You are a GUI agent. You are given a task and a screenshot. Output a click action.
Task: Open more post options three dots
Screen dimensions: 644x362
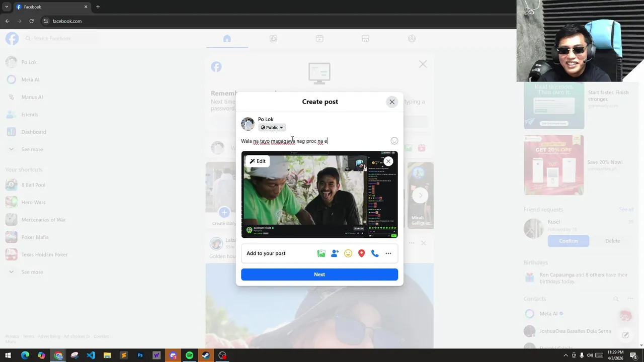click(388, 253)
